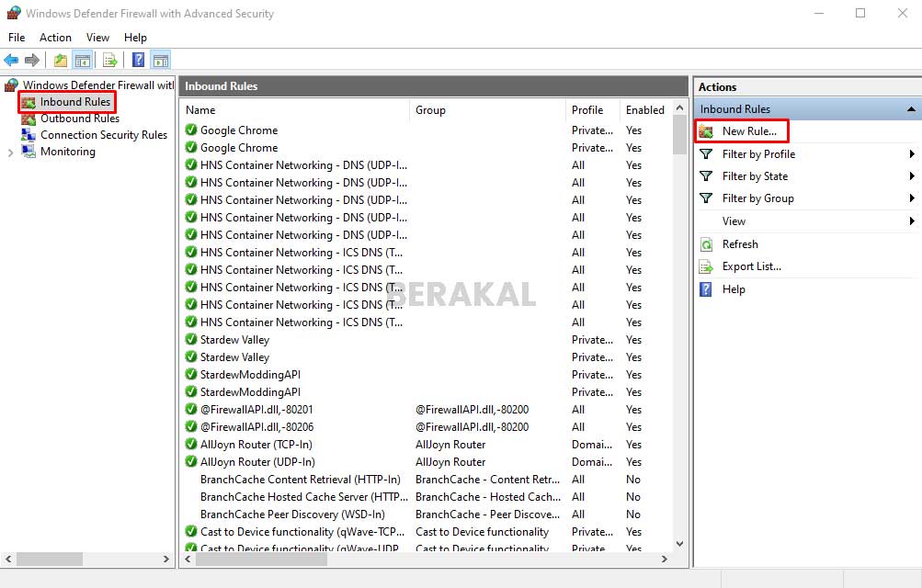Click the Export List toolbar icon
Screen dimensions: 922x588
coord(110,61)
